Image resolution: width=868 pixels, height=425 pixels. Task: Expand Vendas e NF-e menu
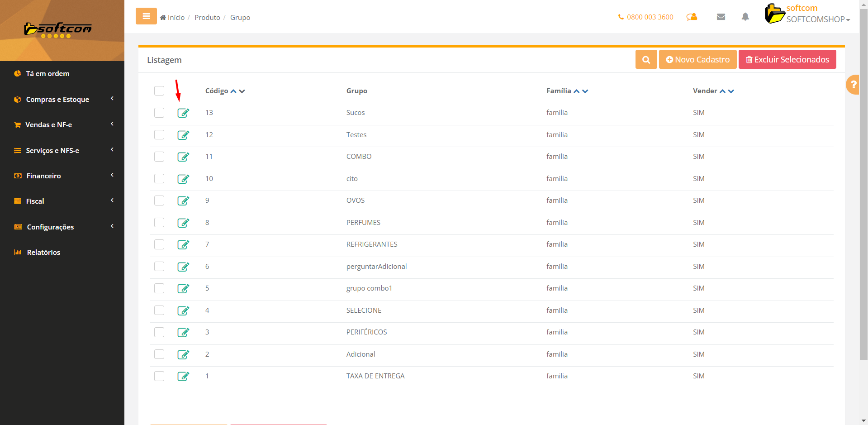(x=62, y=124)
